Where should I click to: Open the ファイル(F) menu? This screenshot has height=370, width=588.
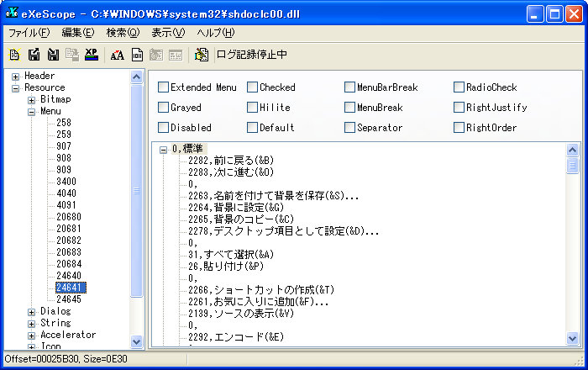29,33
